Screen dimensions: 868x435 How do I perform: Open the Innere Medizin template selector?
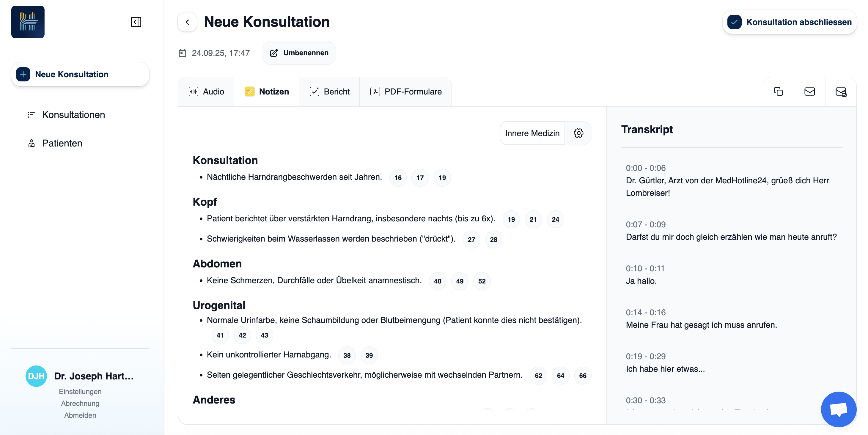532,133
